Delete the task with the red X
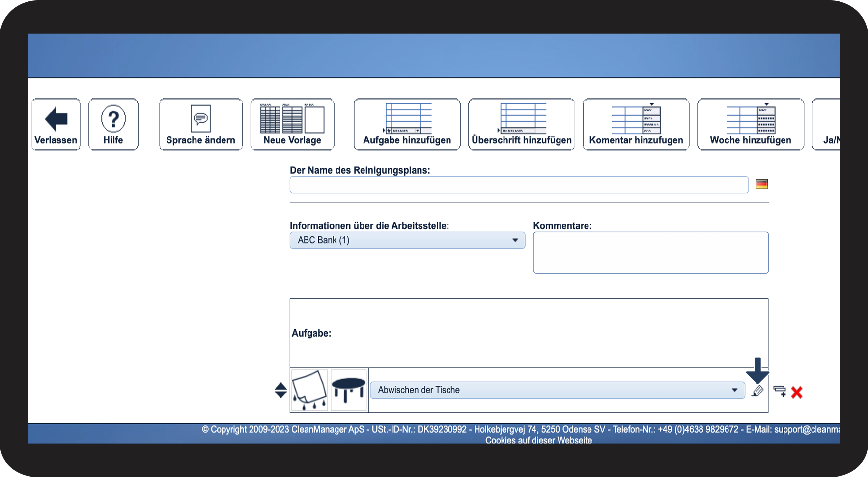Image resolution: width=868 pixels, height=477 pixels. click(797, 392)
